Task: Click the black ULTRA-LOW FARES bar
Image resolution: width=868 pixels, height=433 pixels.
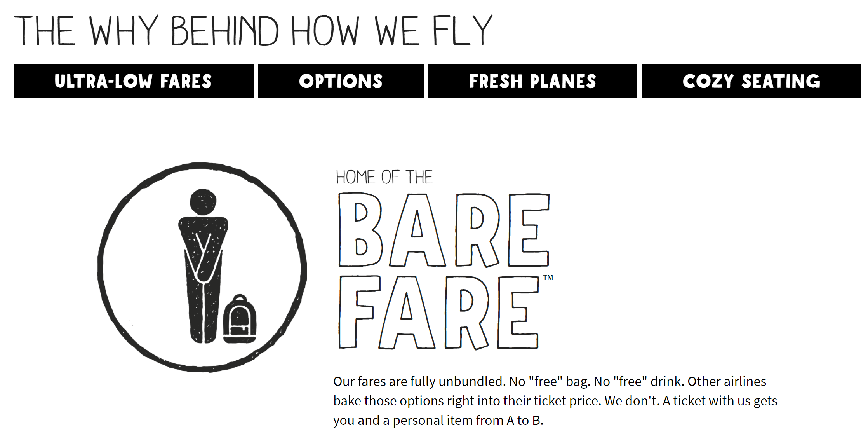Action: coord(134,81)
